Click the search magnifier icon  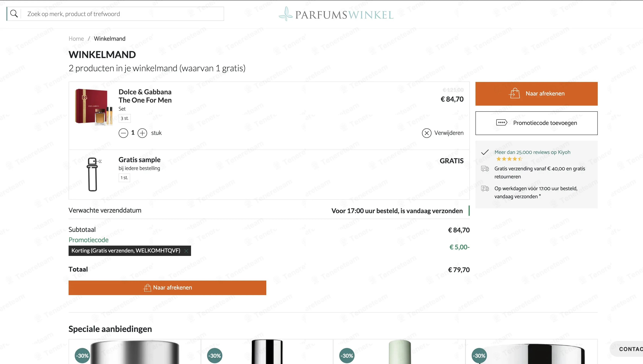(14, 14)
